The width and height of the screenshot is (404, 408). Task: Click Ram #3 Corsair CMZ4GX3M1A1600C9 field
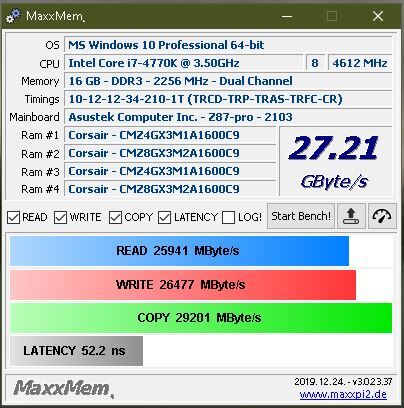[x=170, y=171]
